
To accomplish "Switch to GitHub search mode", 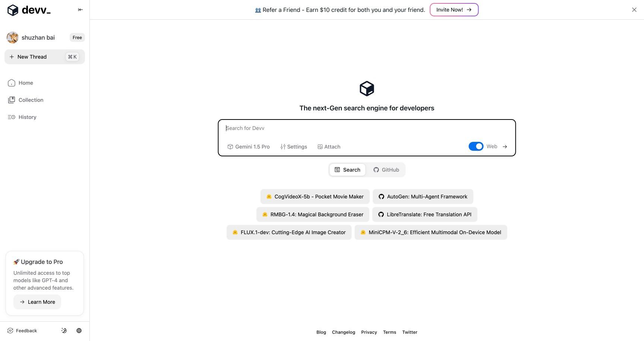I will [x=386, y=170].
